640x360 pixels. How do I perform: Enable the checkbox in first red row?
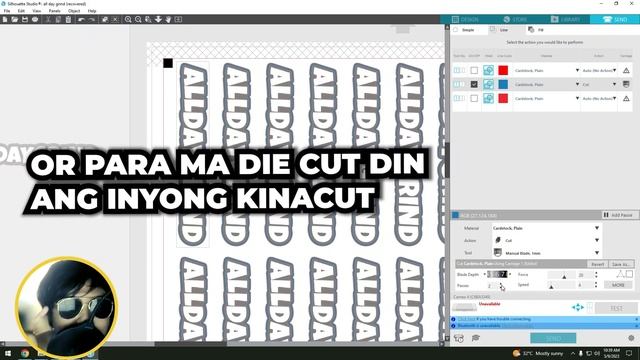click(x=474, y=70)
